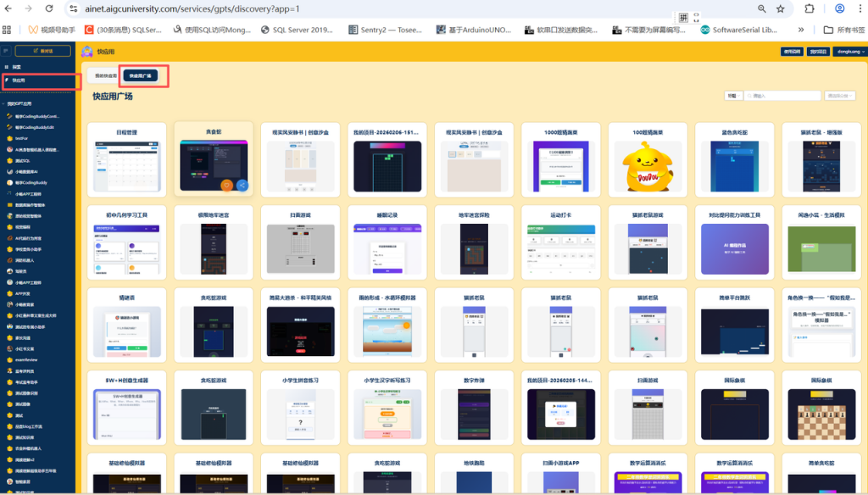Click the blue share icon on app card
868x495 pixels.
(x=242, y=185)
